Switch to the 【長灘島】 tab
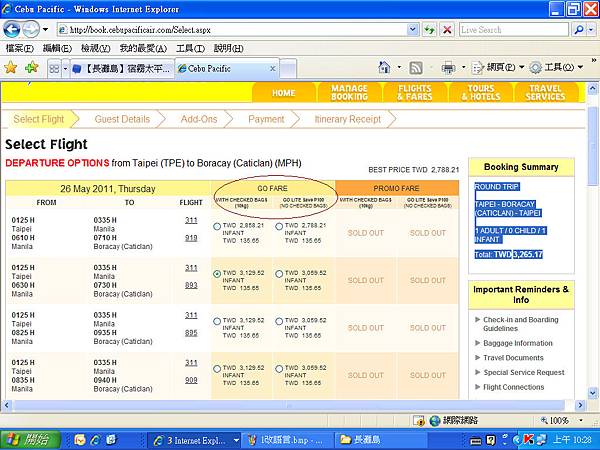 coord(122,69)
